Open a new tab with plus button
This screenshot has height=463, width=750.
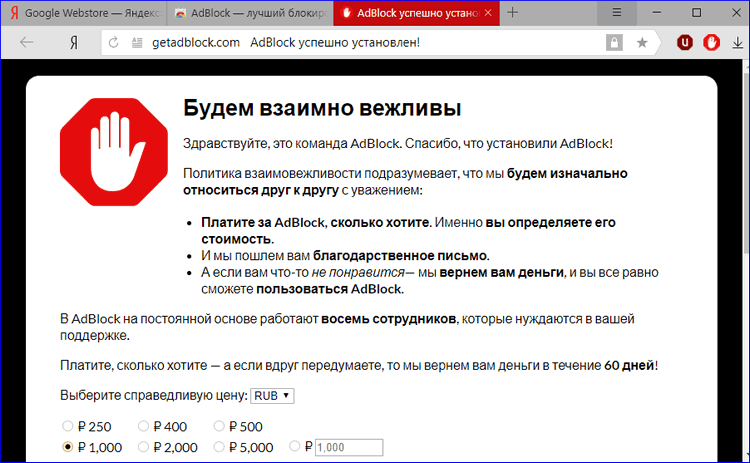[512, 12]
